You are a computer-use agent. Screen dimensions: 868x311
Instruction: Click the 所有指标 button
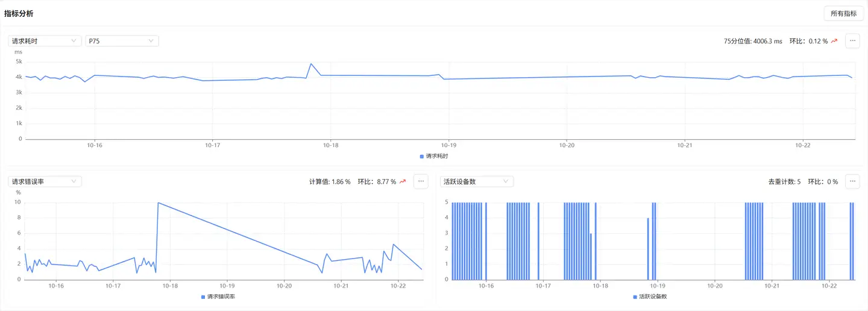(x=843, y=13)
